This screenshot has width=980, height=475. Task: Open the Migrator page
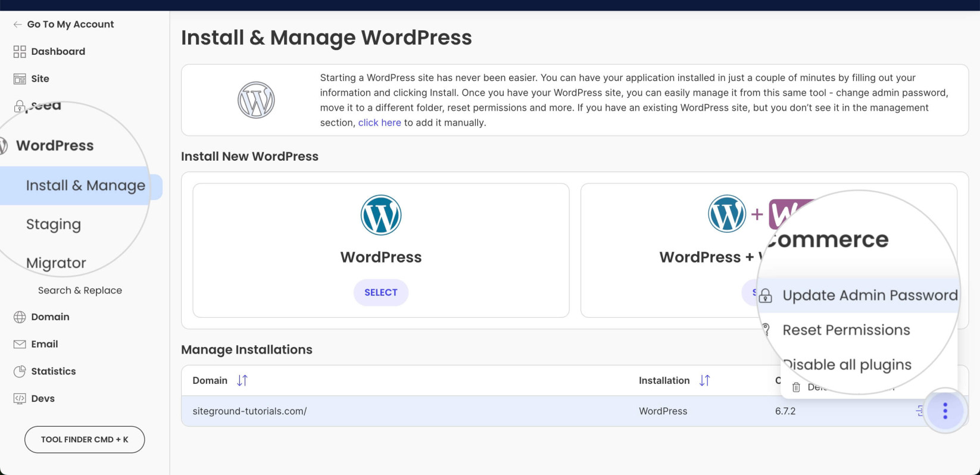click(56, 263)
